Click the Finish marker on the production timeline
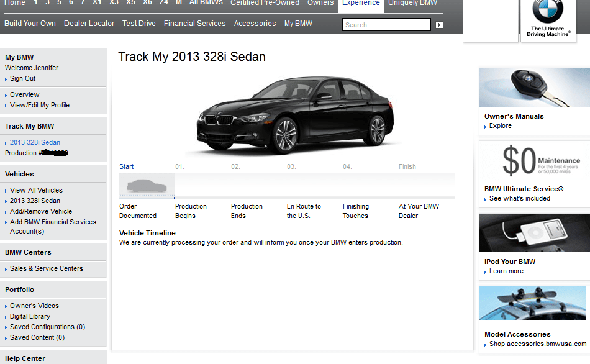This screenshot has width=590, height=364. click(x=407, y=166)
